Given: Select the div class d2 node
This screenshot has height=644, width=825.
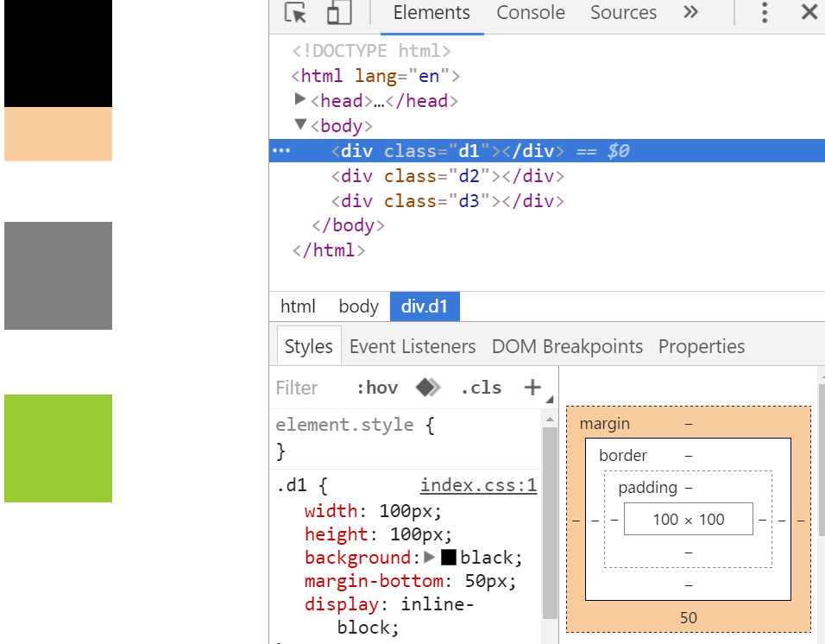Looking at the screenshot, I should 447,176.
